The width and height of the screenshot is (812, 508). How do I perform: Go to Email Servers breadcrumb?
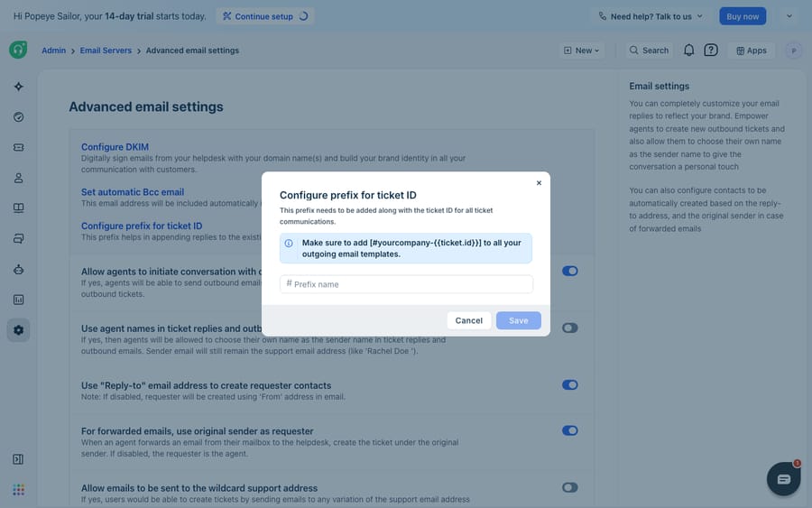[x=106, y=51]
